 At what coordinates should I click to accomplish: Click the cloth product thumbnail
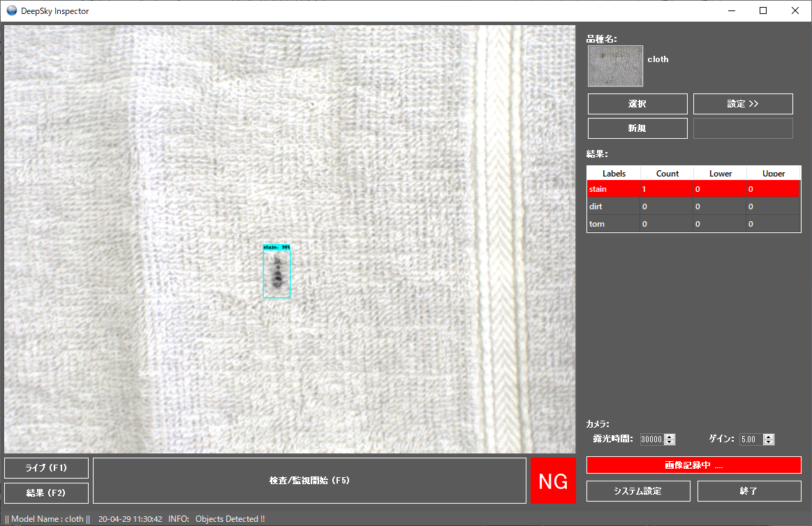point(615,66)
